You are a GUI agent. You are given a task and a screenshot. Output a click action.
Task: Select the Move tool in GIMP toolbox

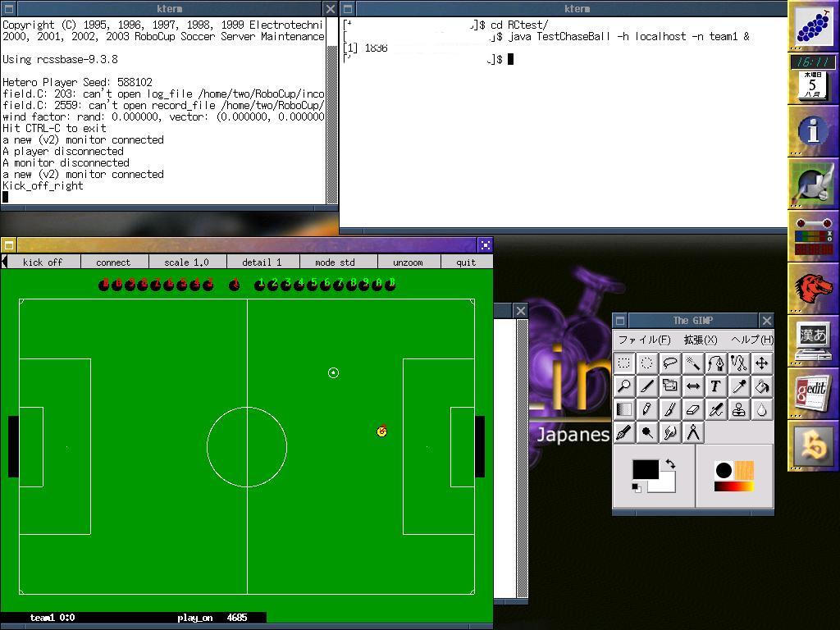pyautogui.click(x=762, y=363)
